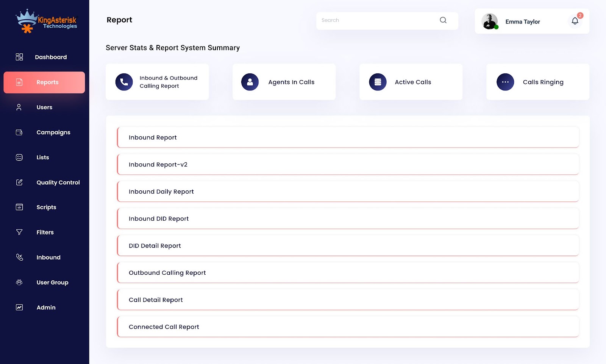Click the Inbound phone icon in sidebar
606x364 pixels.
point(20,257)
